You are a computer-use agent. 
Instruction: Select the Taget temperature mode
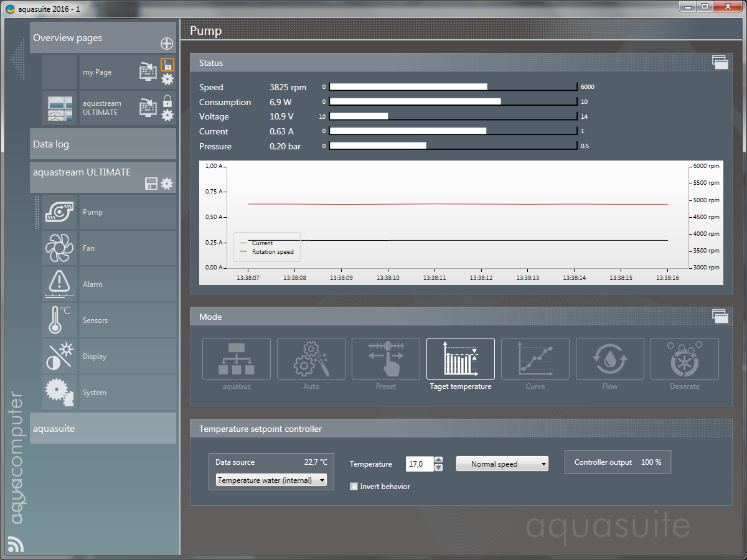coord(461,359)
